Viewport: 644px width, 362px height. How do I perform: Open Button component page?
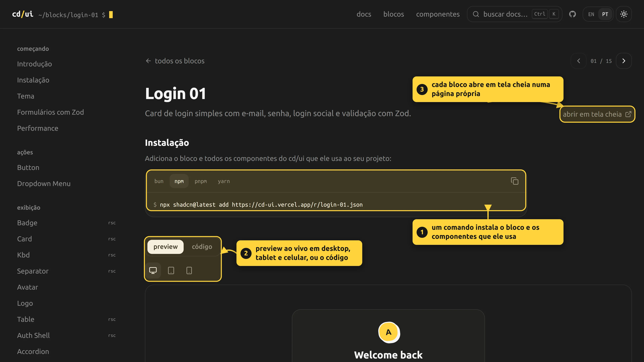coord(28,168)
